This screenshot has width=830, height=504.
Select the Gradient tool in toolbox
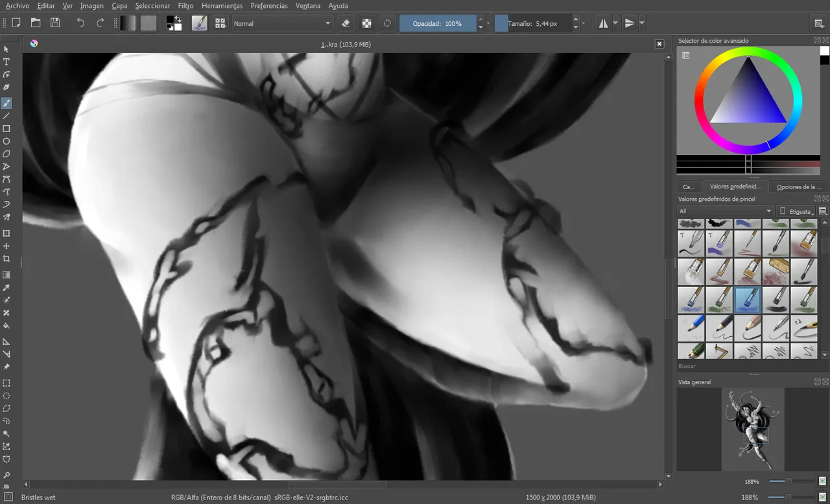pos(6,275)
